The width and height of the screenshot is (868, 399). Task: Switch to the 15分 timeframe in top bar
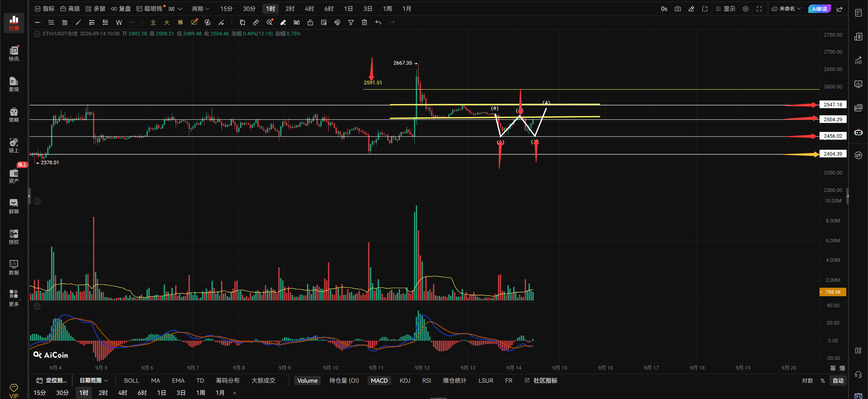tap(226, 9)
